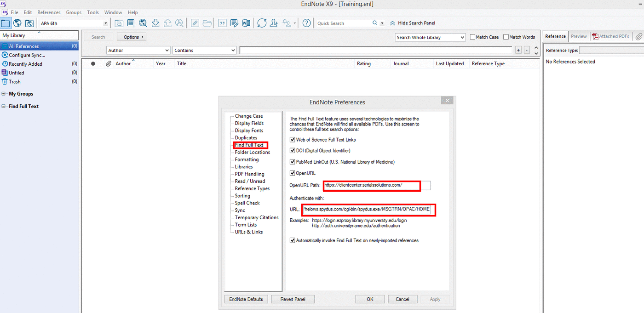This screenshot has width=644, height=313.
Task: Click Insert Citation quote icon
Action: pos(222,23)
